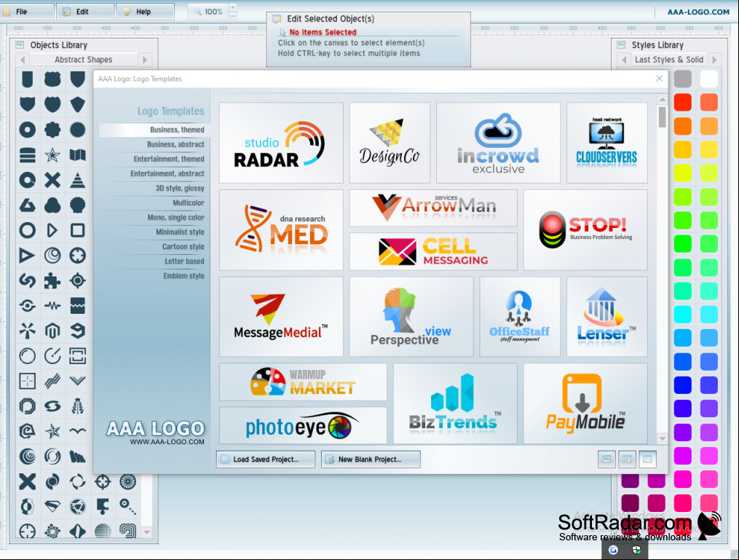Choose the OfficeStaff logo template

pos(520,317)
